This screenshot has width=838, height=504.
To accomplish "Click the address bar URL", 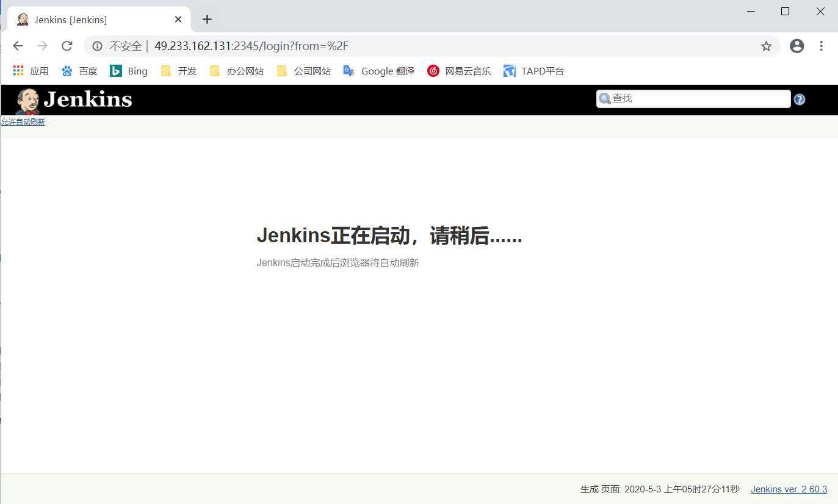I will click(x=251, y=46).
